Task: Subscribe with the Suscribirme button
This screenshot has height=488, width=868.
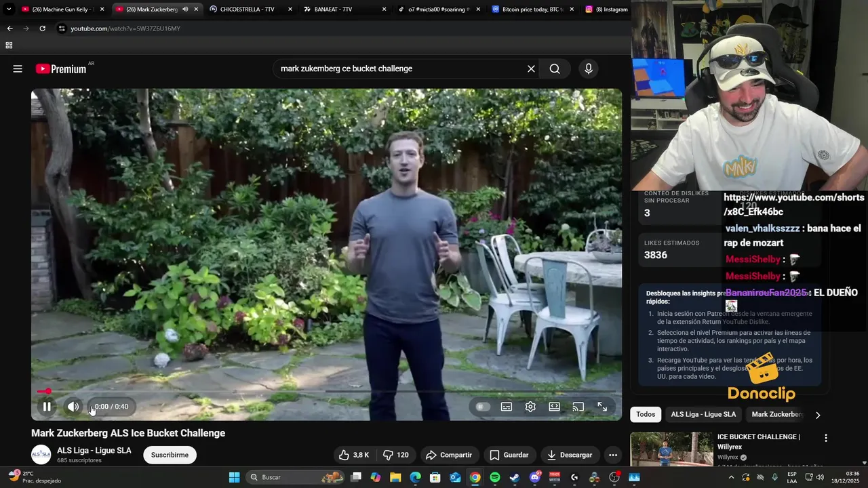Action: pyautogui.click(x=170, y=455)
